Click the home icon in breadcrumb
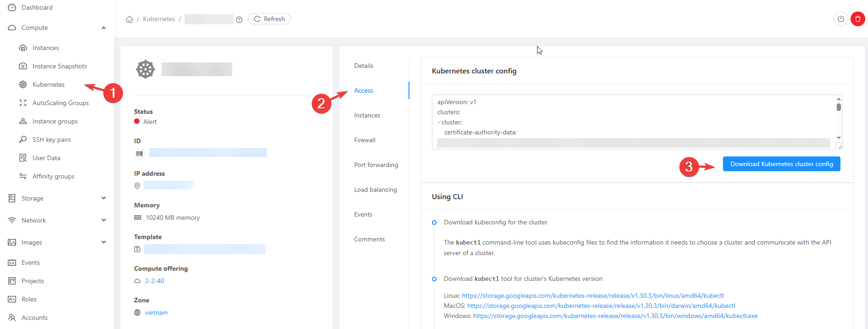Image resolution: width=868 pixels, height=329 pixels. 129,19
